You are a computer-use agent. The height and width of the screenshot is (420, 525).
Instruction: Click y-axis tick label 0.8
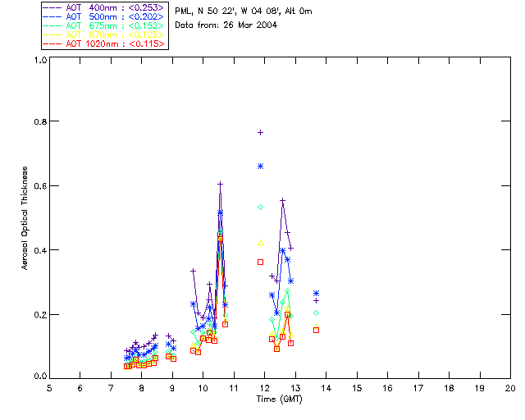[40, 121]
